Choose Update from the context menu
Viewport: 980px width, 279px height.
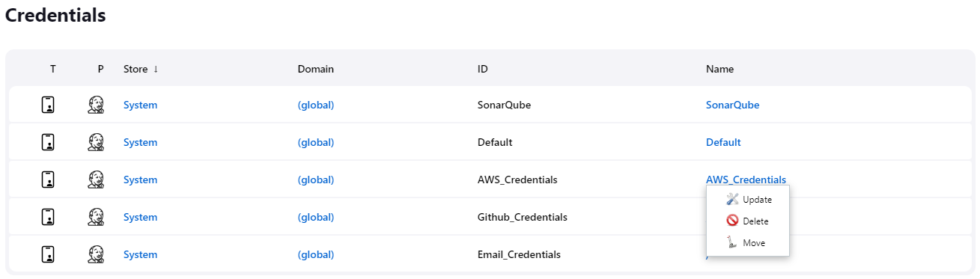[748, 200]
